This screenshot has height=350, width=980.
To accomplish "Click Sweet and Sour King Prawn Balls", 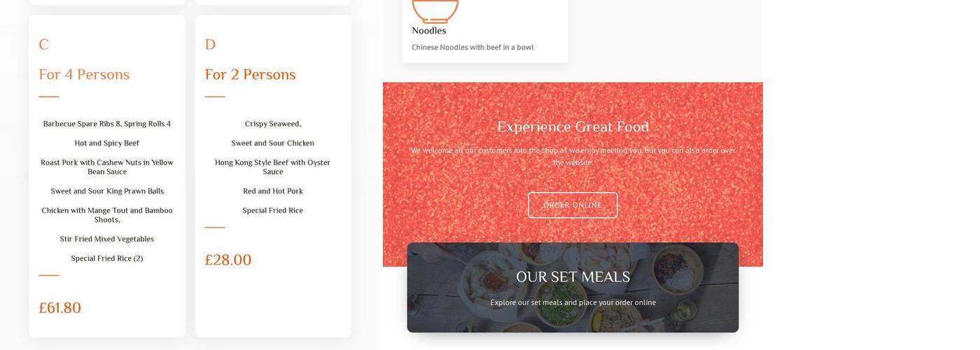I will (107, 191).
